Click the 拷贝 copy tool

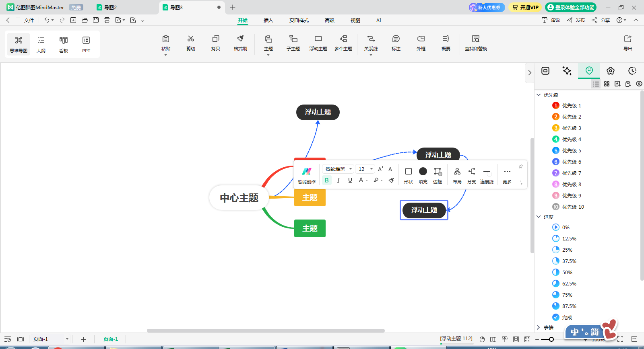click(216, 43)
